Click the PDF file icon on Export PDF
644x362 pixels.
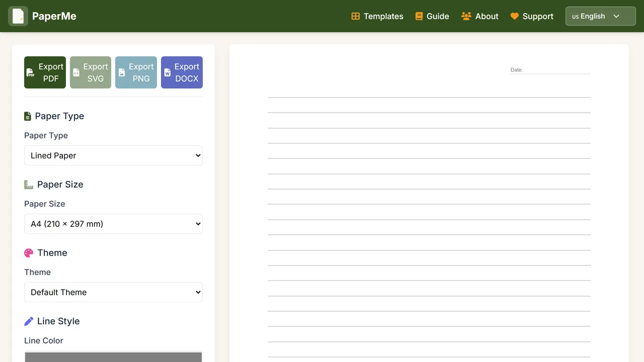point(31,72)
